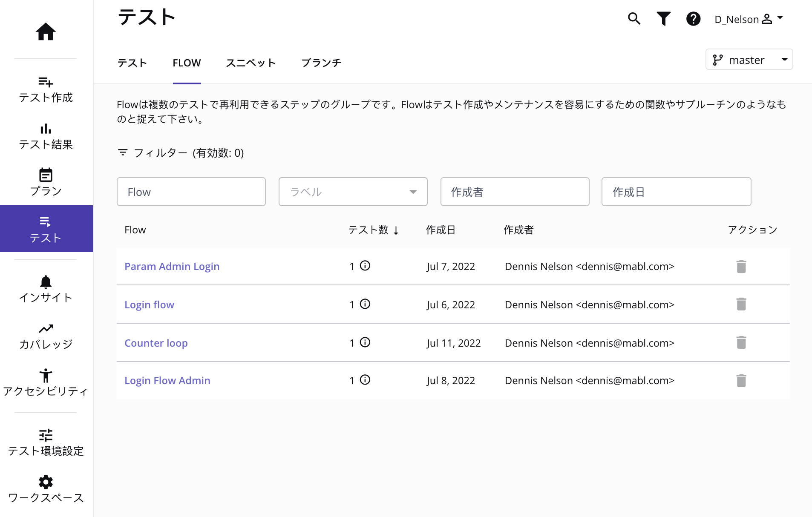Open the Counter loop flow link
812x517 pixels.
(156, 343)
